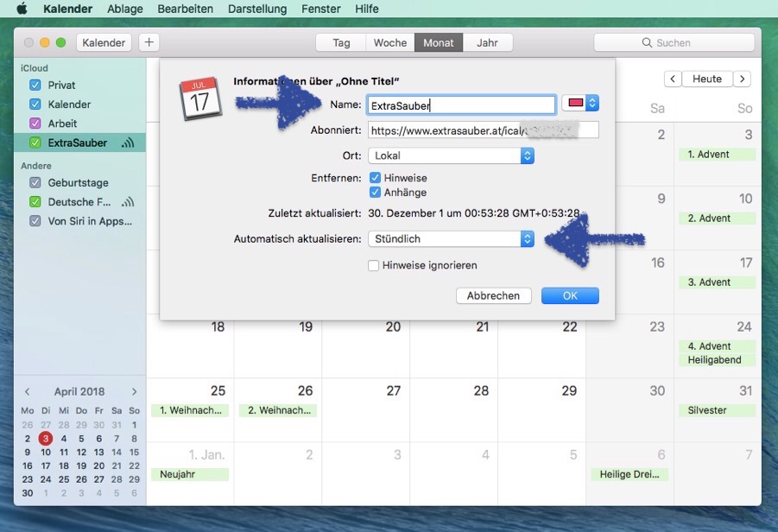Select the Heiligabend event

717,360
